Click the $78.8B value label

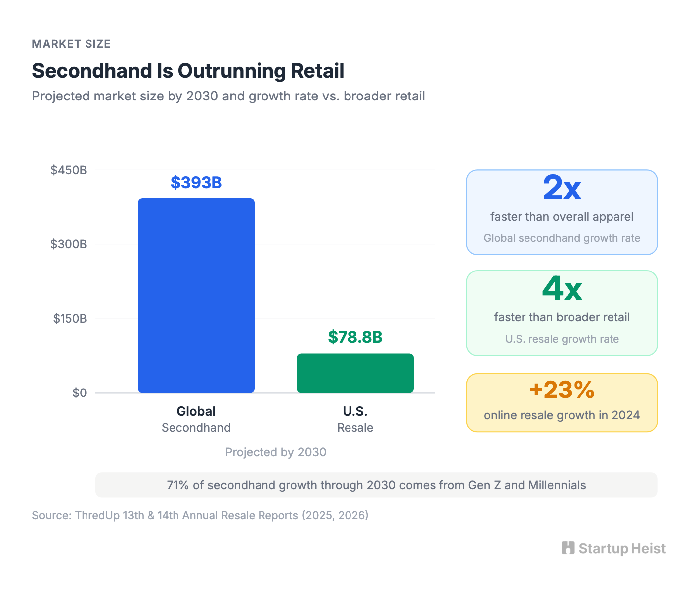point(355,337)
